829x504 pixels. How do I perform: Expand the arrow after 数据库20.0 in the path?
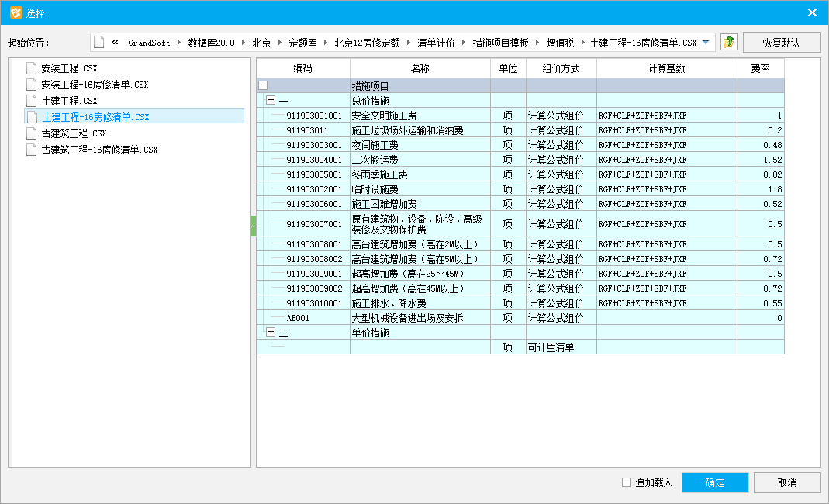pyautogui.click(x=244, y=43)
